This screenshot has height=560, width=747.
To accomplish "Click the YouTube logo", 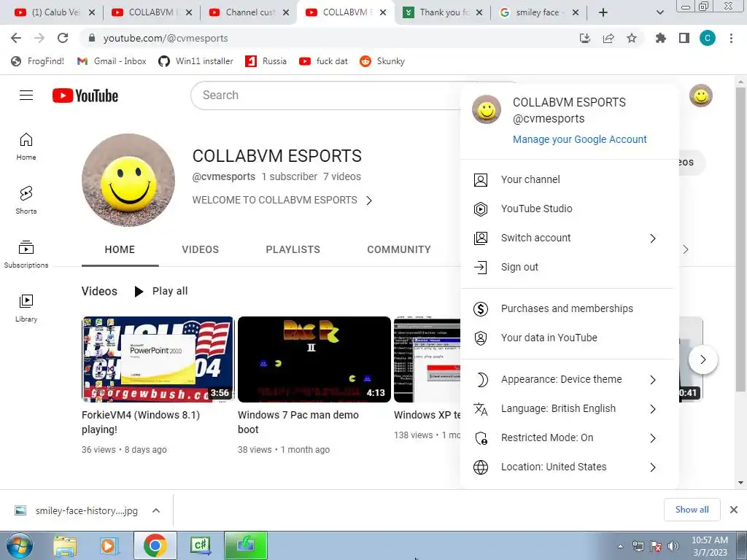I will (85, 96).
